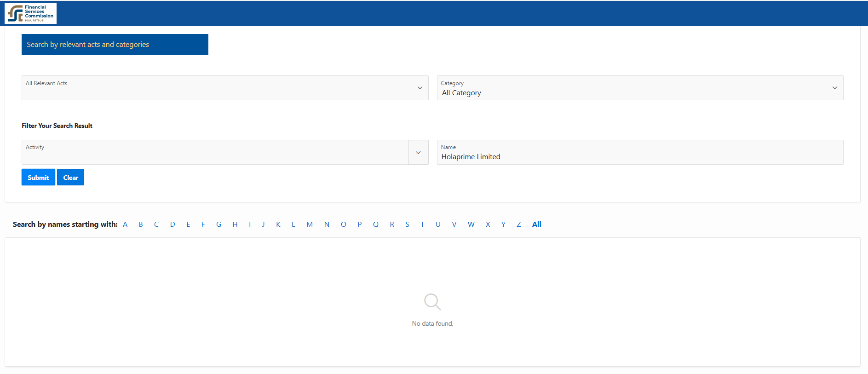Image resolution: width=868 pixels, height=374 pixels.
Task: Filter names starting with L
Action: coord(293,224)
